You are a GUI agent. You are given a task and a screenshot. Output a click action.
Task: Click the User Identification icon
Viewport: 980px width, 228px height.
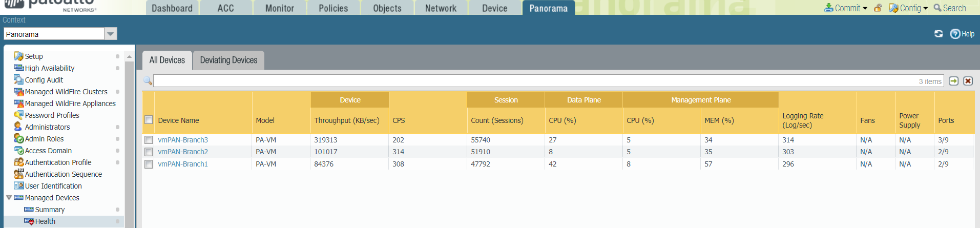pos(18,186)
